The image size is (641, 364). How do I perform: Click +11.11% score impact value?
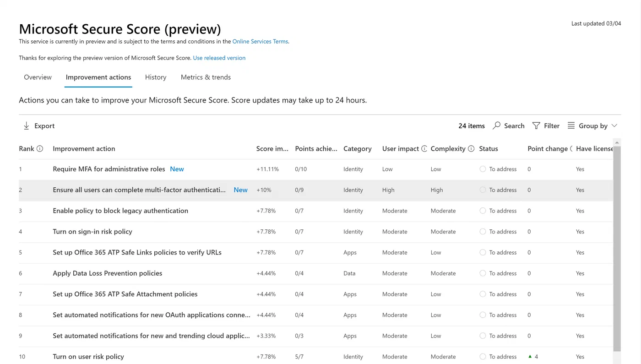pos(267,169)
